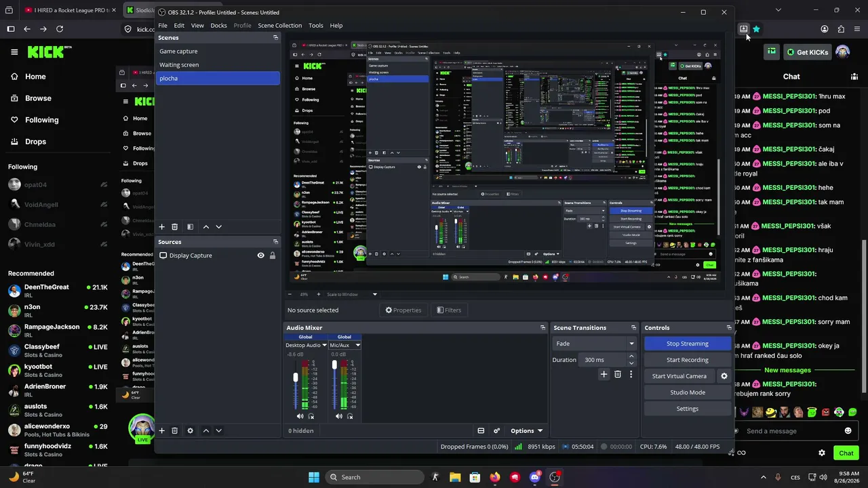Viewport: 868px width, 488px height.
Task: Add a new source in Sources panel
Action: point(161,430)
